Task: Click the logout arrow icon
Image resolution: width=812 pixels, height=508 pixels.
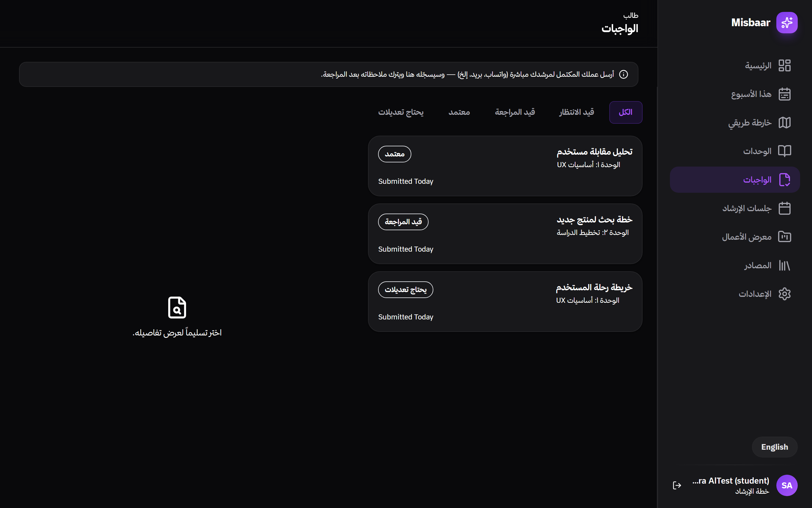Action: 677,485
